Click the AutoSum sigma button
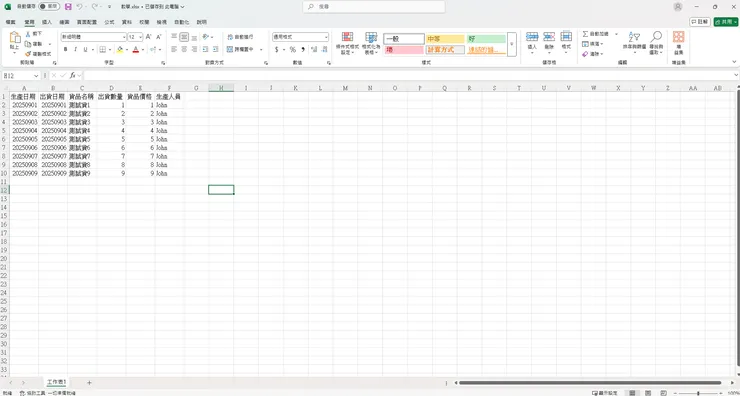740x396 pixels. (595, 34)
